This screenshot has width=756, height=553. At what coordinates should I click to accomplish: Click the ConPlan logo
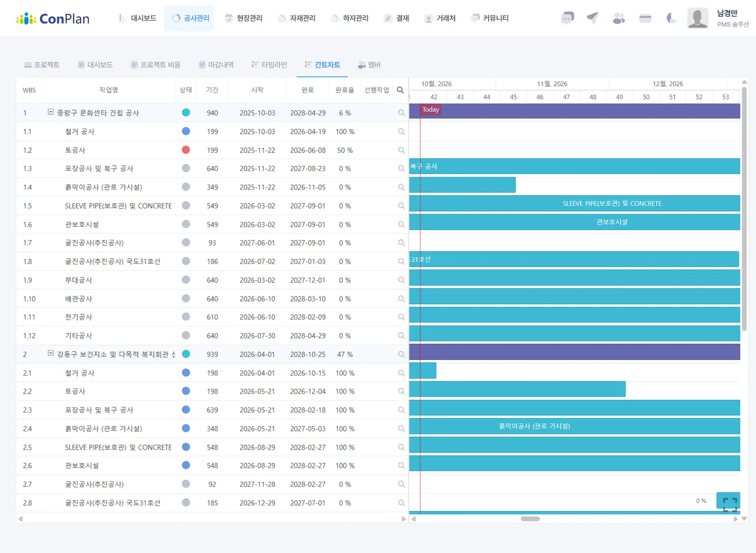tap(52, 19)
